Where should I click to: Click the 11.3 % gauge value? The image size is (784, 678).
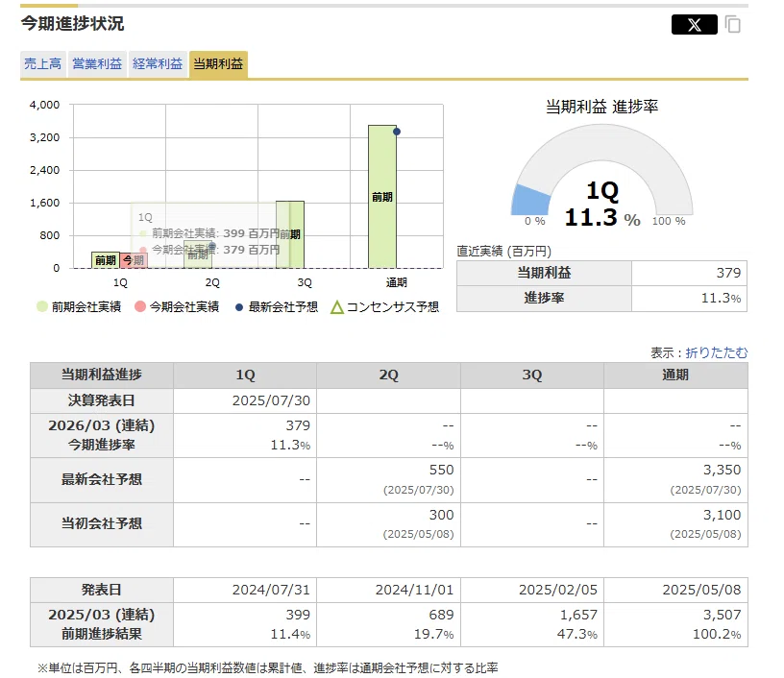pos(602,217)
